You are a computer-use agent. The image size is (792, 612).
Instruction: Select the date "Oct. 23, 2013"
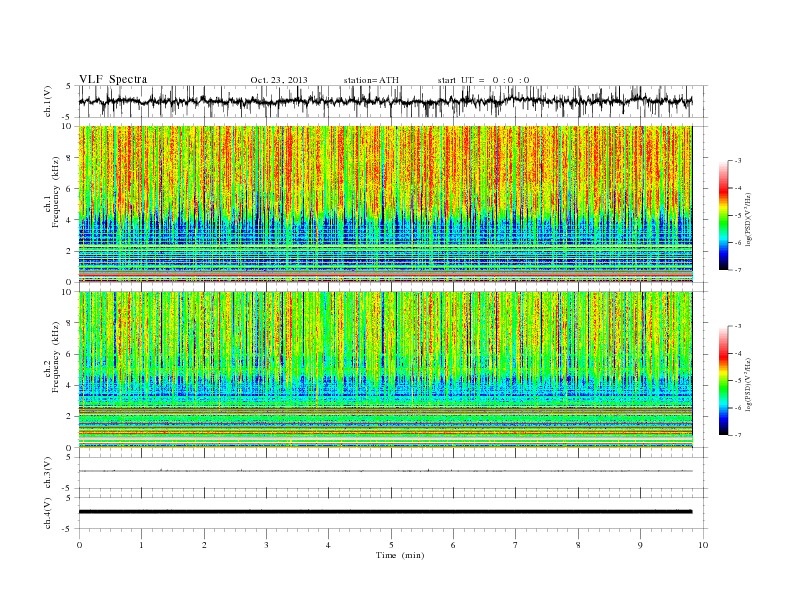279,80
